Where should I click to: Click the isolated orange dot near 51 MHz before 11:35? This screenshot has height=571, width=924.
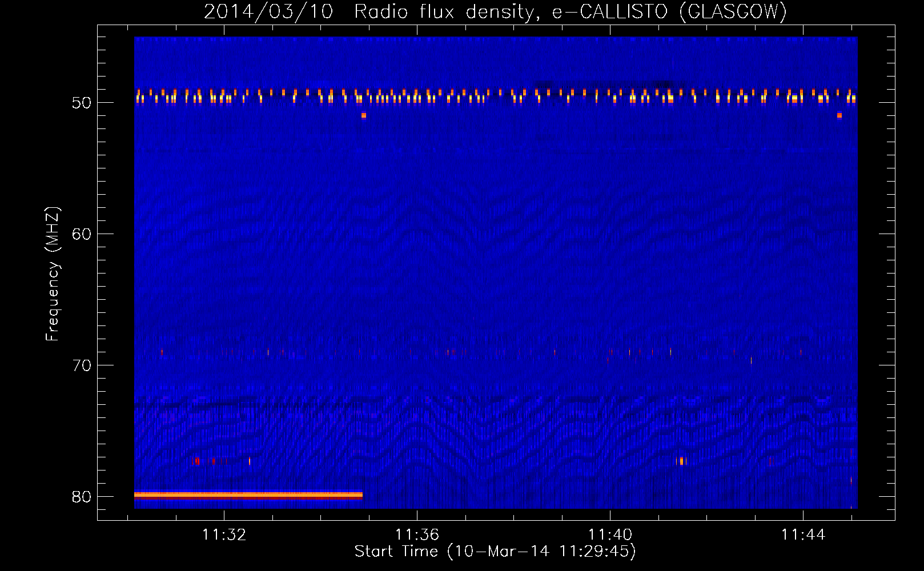364,115
